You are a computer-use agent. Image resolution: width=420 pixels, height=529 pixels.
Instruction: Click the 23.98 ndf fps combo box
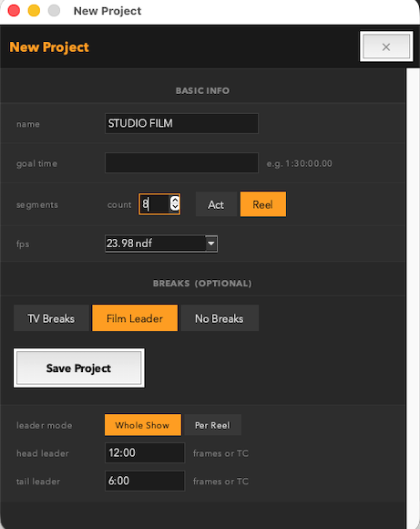pyautogui.click(x=161, y=244)
